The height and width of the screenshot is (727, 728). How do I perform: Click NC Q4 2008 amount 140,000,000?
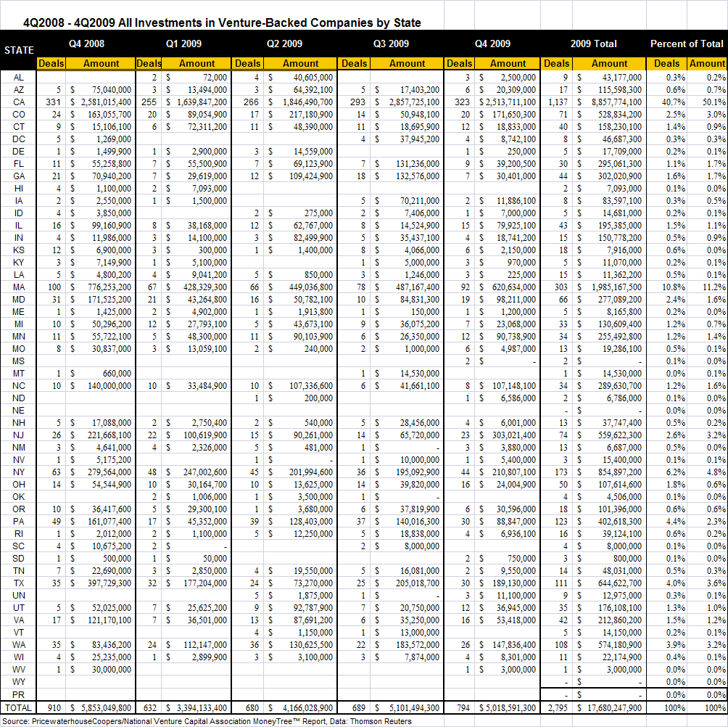pos(109,385)
